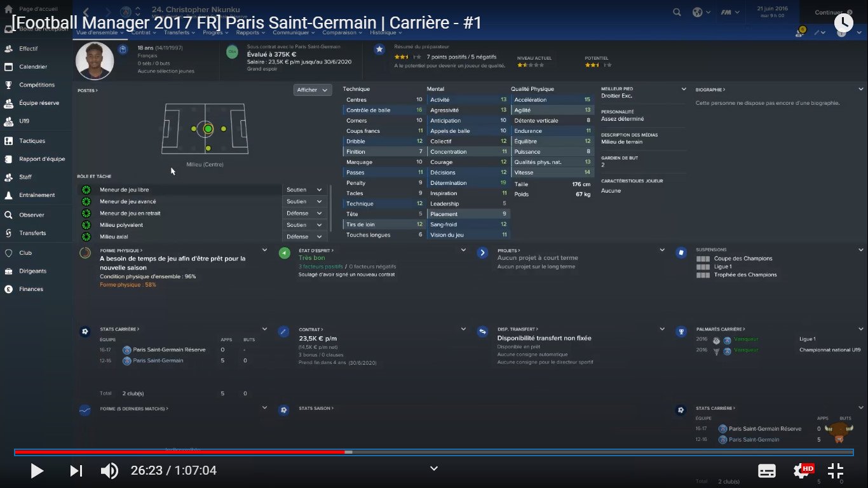
Task: Open the Calendrier sidebar icon
Action: [9, 67]
